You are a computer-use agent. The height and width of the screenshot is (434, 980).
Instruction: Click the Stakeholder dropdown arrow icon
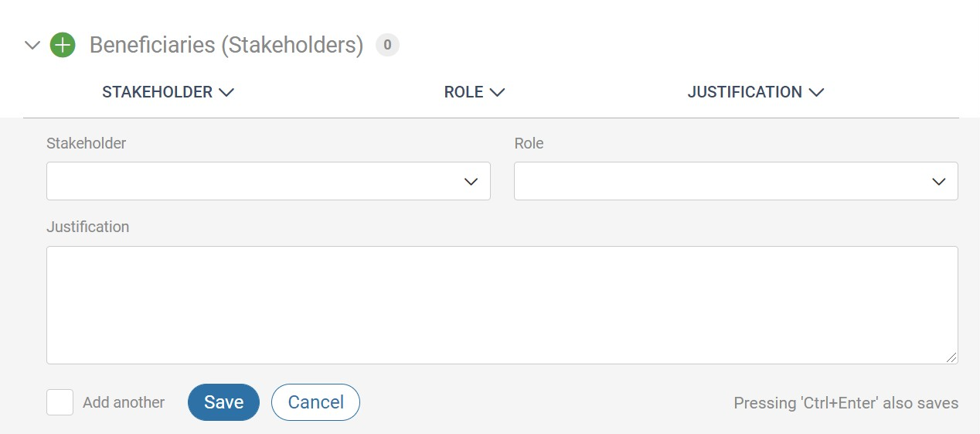point(471,182)
